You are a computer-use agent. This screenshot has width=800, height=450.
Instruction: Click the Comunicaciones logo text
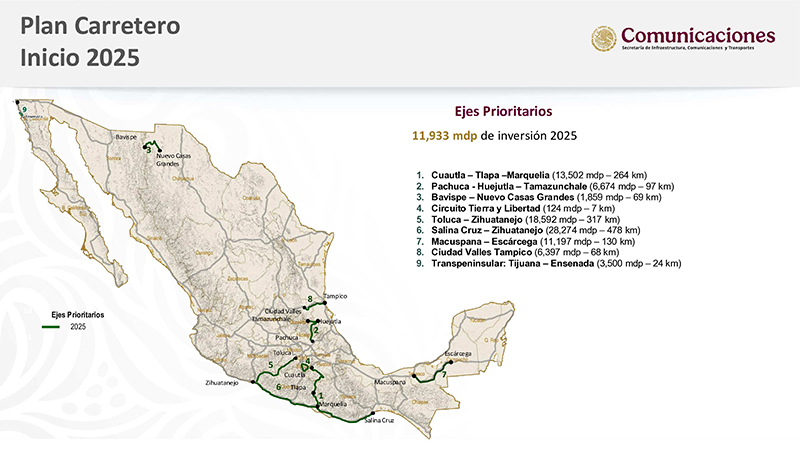tap(698, 35)
